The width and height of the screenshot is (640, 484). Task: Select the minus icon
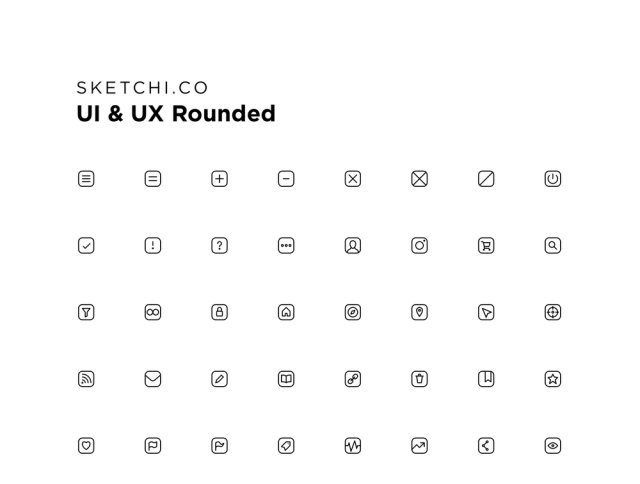coord(286,179)
